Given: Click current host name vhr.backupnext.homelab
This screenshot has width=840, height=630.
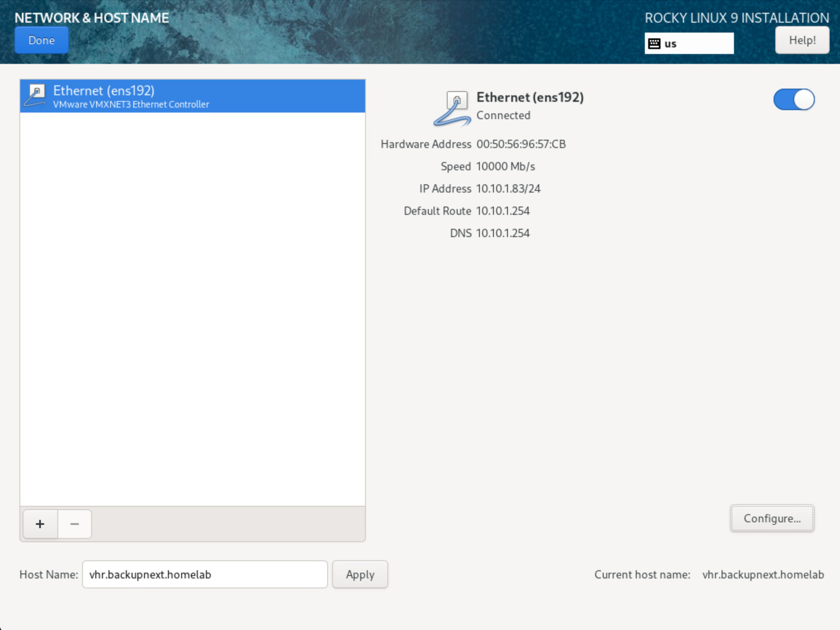Looking at the screenshot, I should [763, 574].
